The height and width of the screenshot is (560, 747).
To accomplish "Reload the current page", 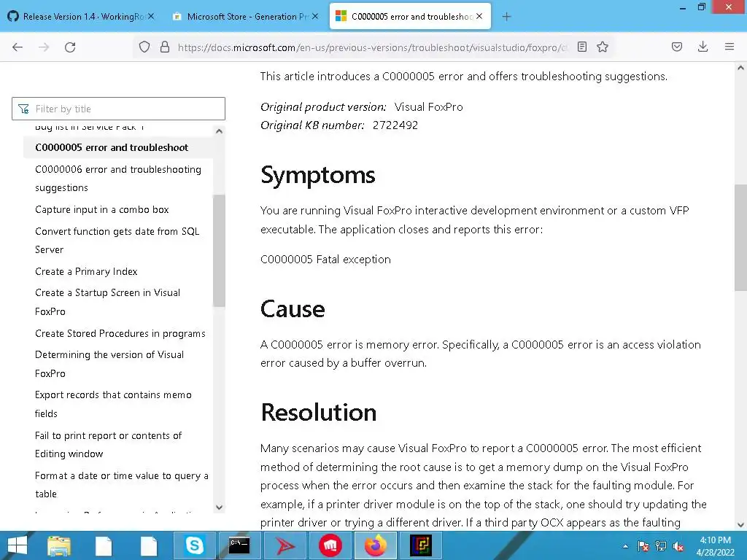I will point(70,47).
